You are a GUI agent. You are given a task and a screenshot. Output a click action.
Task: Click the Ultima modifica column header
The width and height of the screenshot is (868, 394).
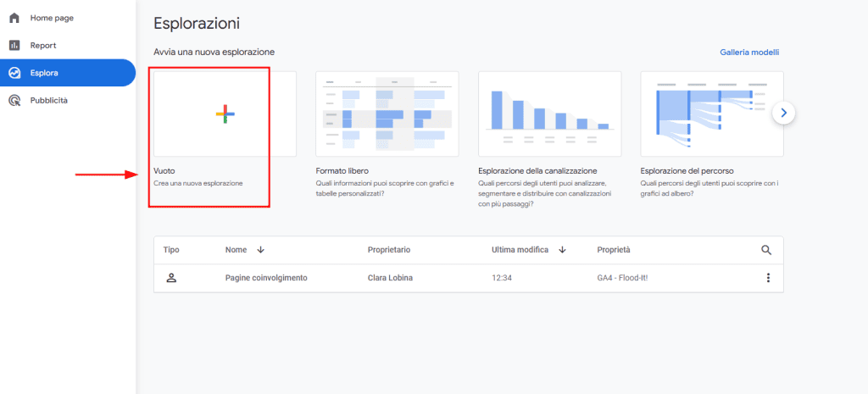point(520,250)
